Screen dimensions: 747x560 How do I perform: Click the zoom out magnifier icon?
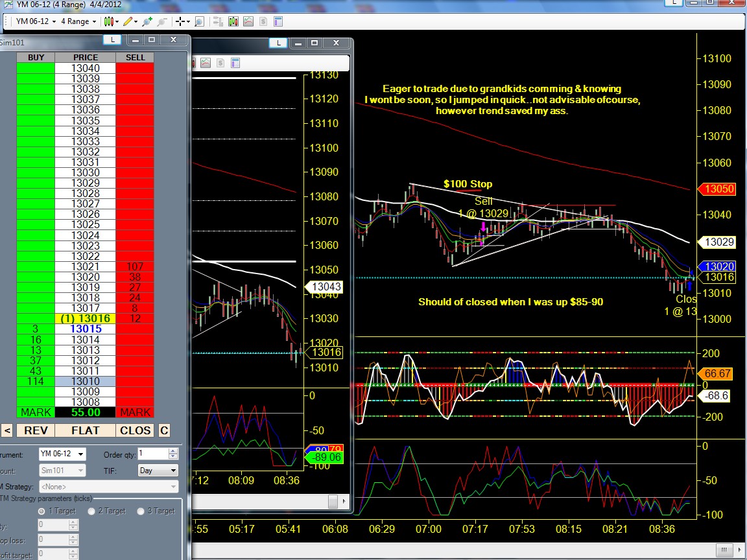(162, 21)
